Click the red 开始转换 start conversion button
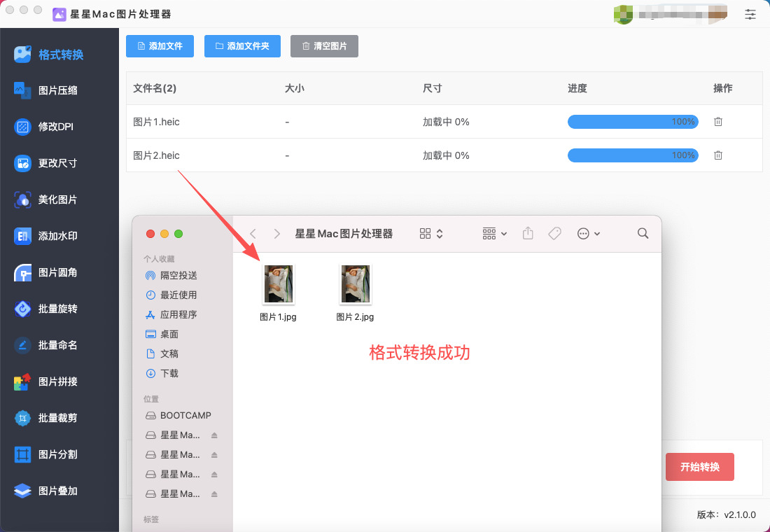 700,467
